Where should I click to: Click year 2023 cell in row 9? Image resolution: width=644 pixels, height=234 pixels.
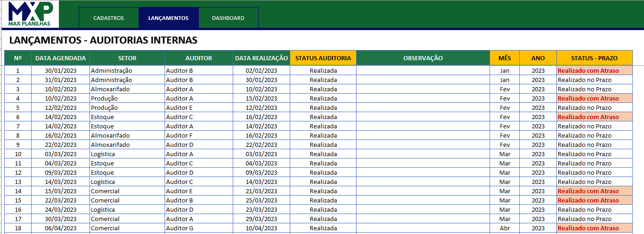click(x=538, y=145)
